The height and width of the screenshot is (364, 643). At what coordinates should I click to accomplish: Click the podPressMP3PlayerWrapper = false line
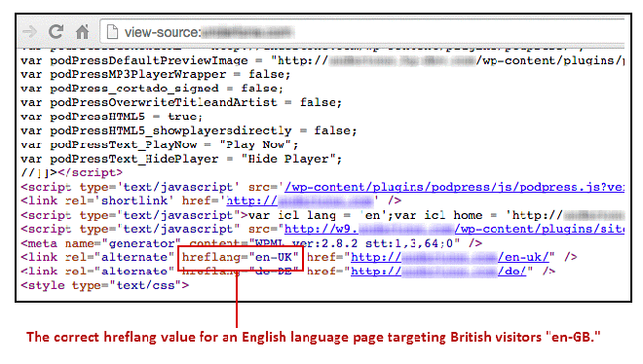click(x=156, y=75)
